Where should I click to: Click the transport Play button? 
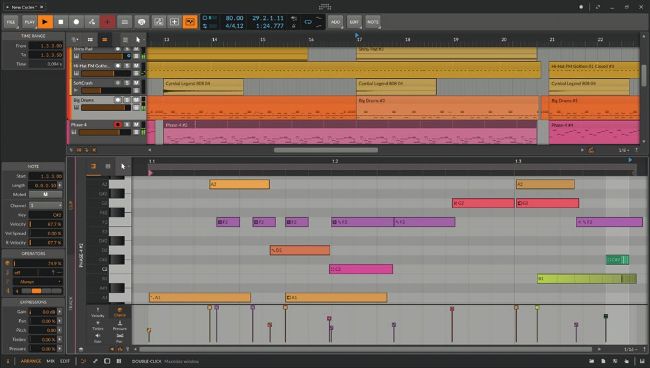pyautogui.click(x=45, y=22)
